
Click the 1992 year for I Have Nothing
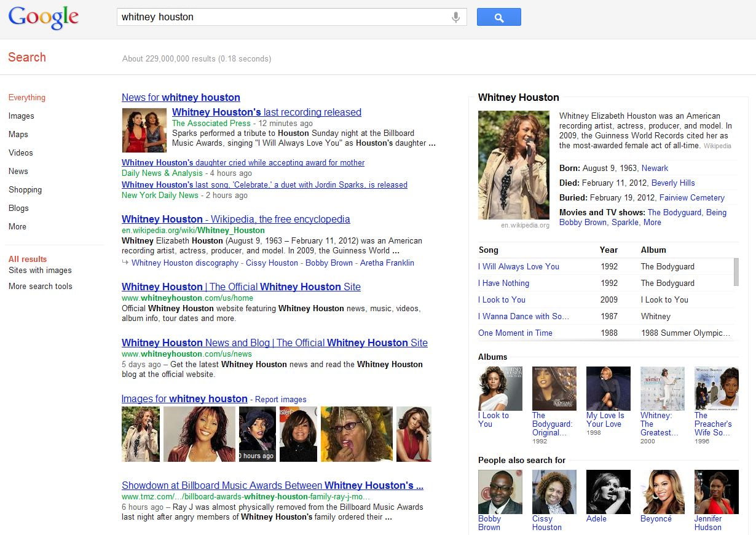609,283
